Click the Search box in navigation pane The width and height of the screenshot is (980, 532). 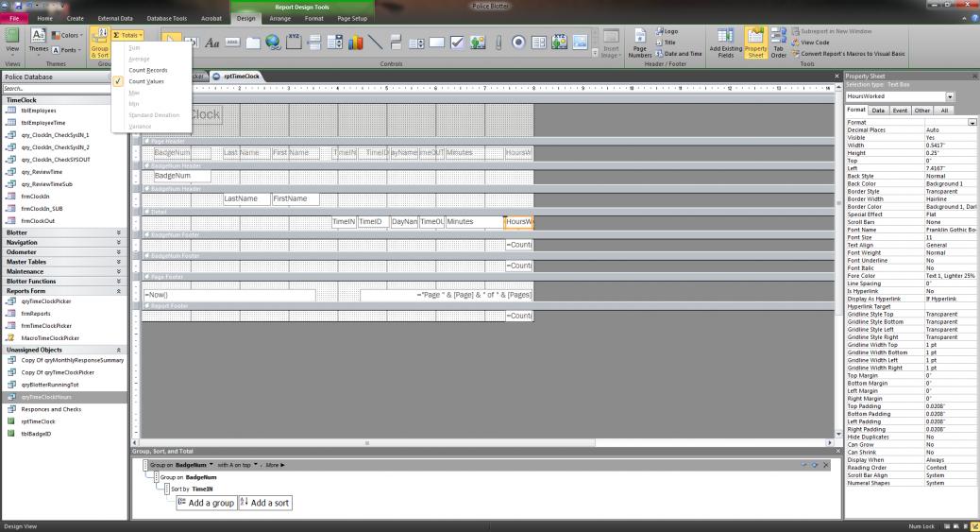(x=57, y=88)
